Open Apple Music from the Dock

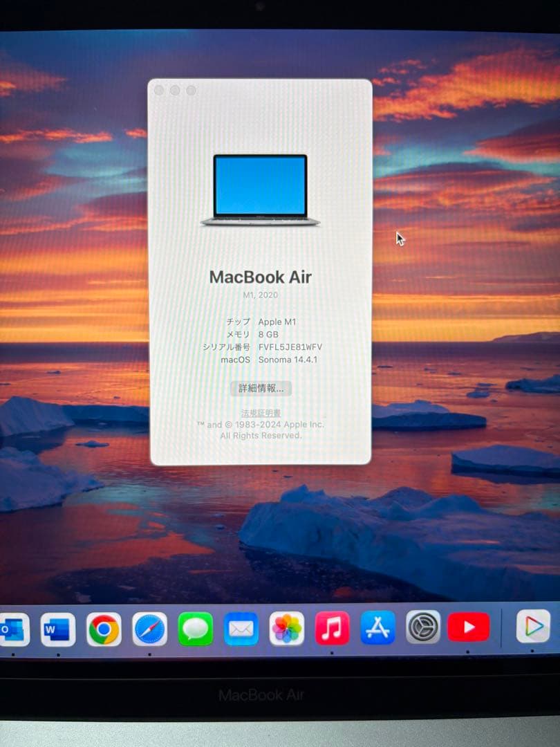pyautogui.click(x=333, y=628)
